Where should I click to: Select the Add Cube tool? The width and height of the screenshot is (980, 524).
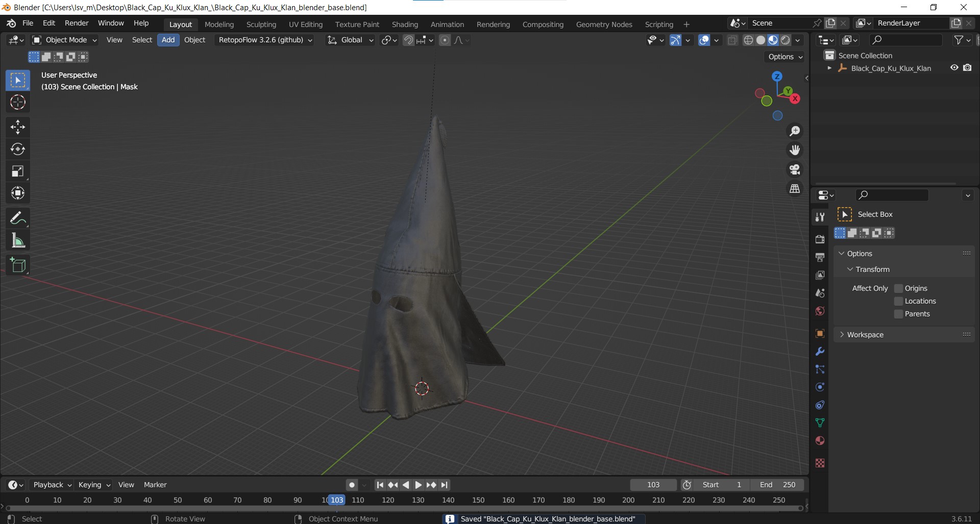pyautogui.click(x=18, y=265)
